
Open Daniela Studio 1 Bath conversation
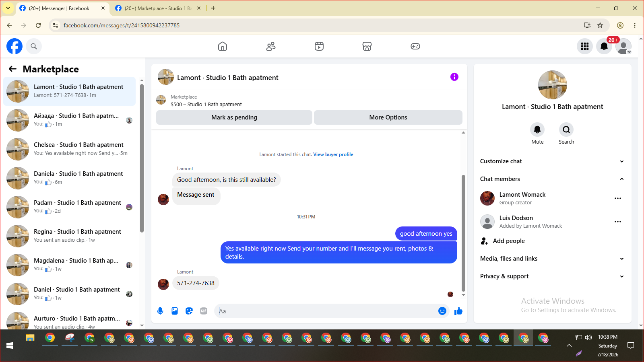70,178
